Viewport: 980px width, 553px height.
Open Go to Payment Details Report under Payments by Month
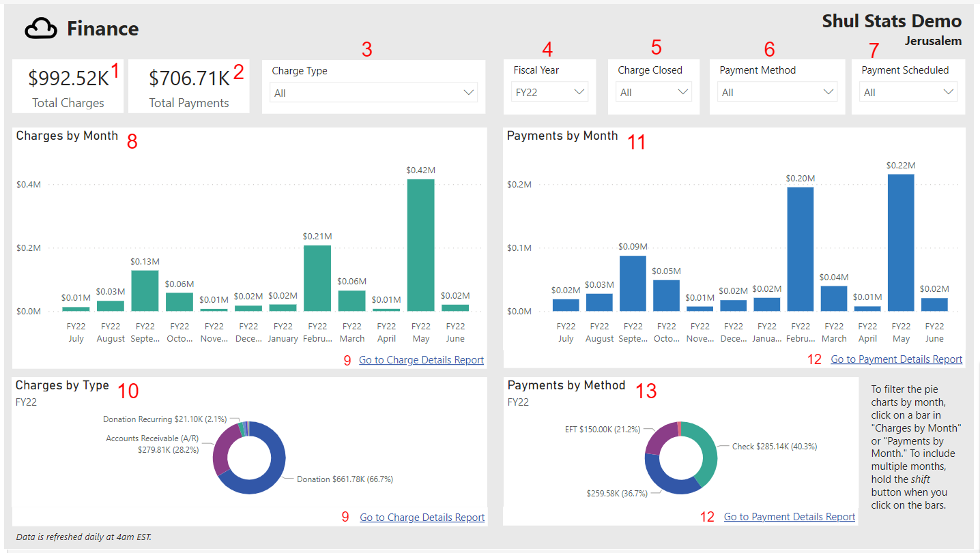point(896,359)
